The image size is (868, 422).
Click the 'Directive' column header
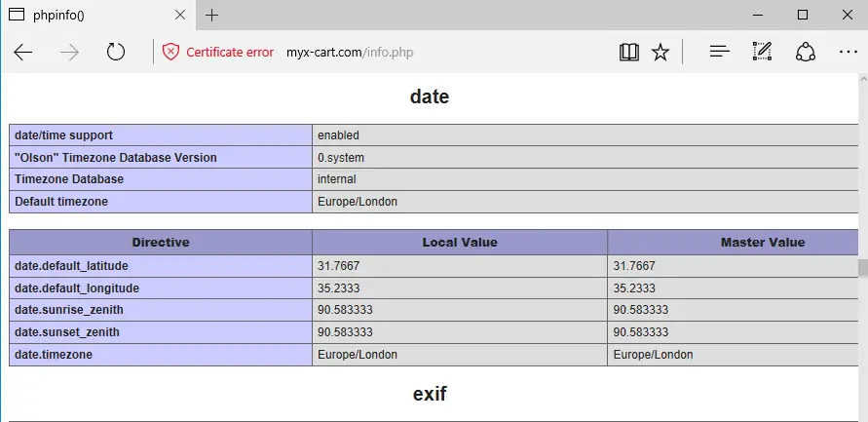161,242
